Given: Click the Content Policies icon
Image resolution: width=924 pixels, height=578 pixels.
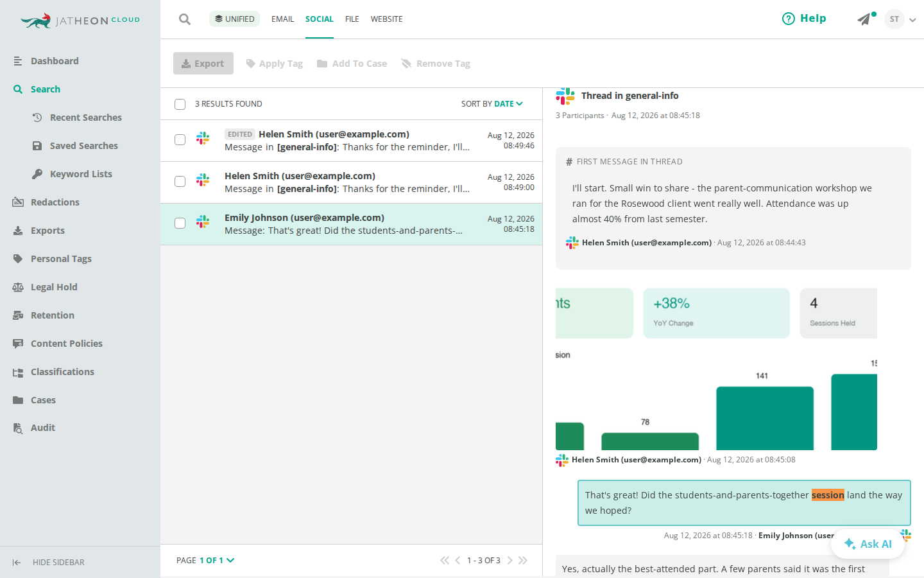Looking at the screenshot, I should [x=18, y=344].
